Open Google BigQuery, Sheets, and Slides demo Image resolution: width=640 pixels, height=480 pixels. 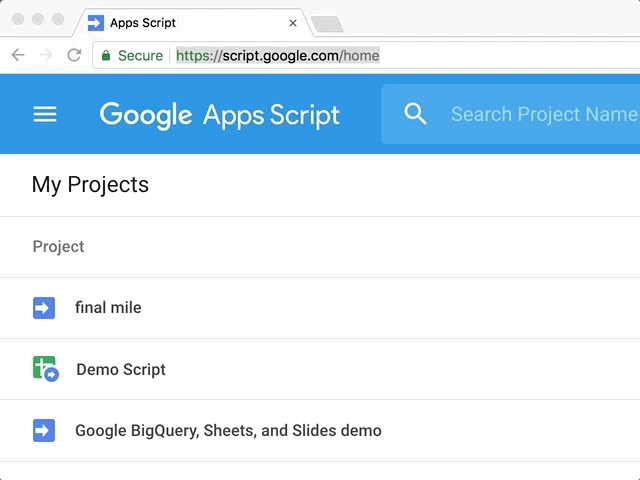point(228,431)
